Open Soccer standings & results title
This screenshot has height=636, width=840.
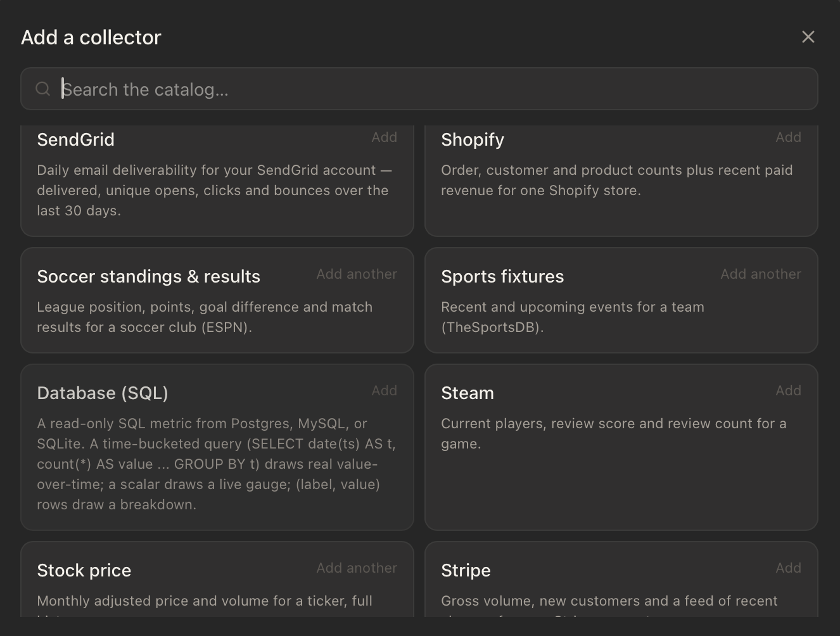148,277
